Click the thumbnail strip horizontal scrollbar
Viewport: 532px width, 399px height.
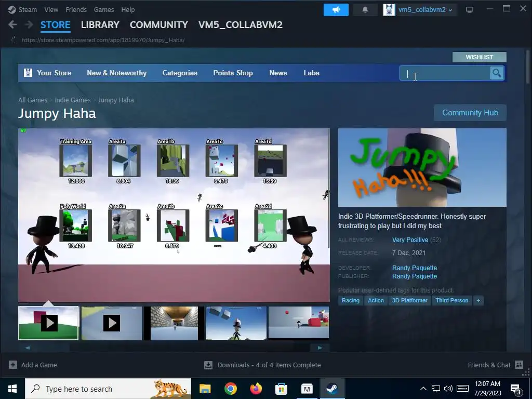coord(174,348)
